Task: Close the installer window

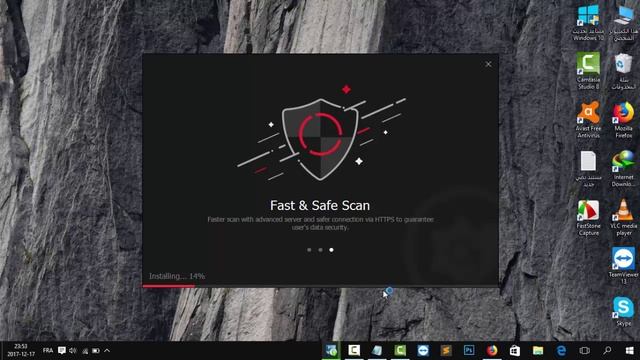Action: [x=488, y=64]
